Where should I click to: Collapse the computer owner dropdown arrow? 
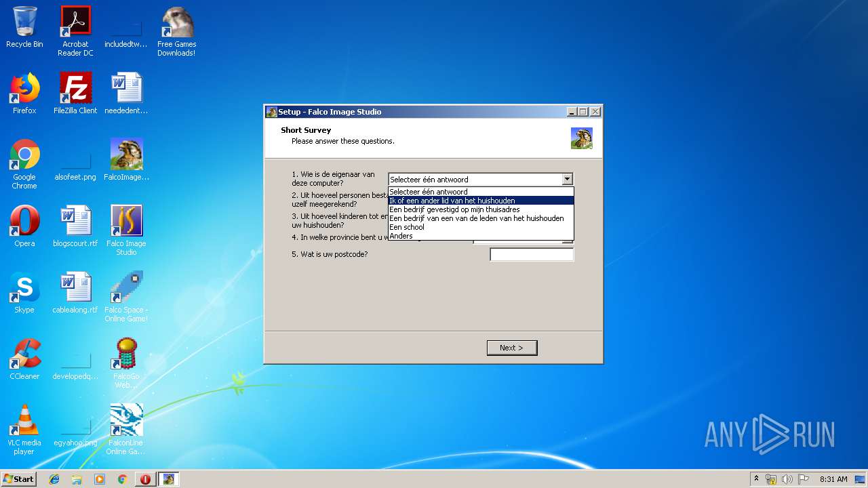568,180
